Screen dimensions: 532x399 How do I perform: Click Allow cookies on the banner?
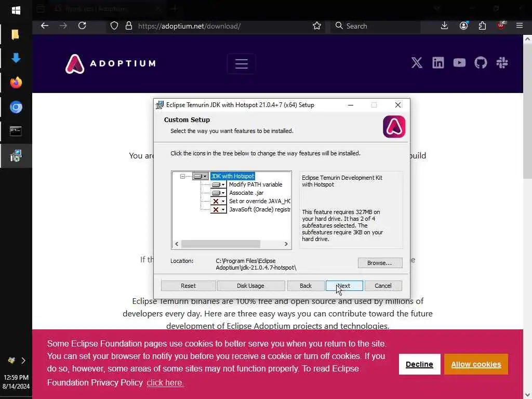click(476, 364)
